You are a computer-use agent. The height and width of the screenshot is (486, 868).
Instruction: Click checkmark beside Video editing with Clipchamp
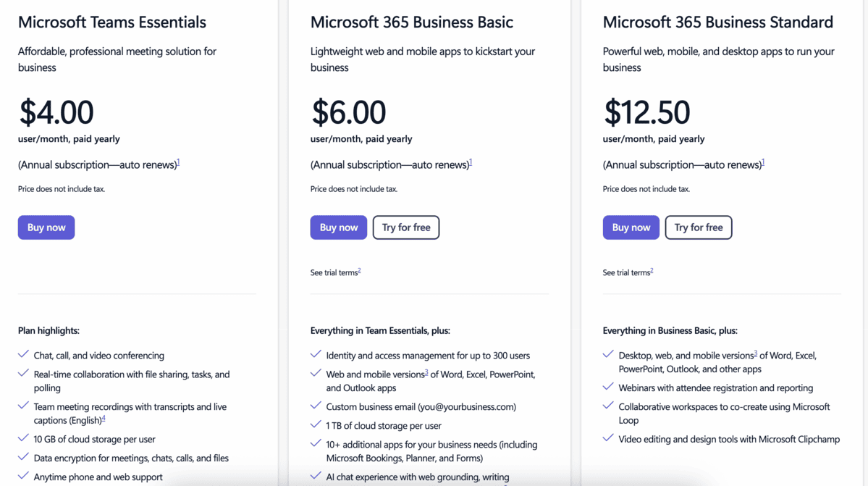(x=609, y=438)
